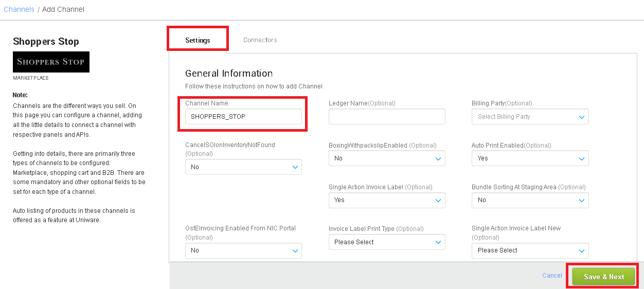Click the 'MARKETPLACE' label under the logo
This screenshot has height=289, width=644.
(x=31, y=78)
